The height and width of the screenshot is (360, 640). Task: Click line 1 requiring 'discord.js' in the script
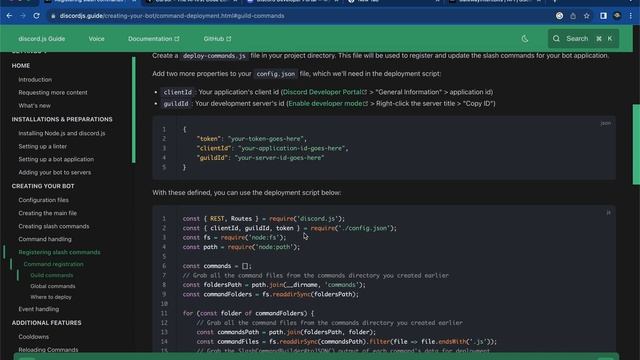264,219
